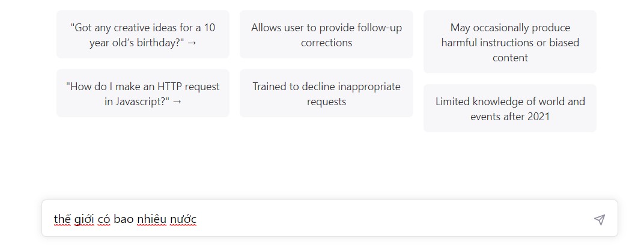Viewport: 644px width, 247px height.
Task: Click the "Limited knowledge of world" card
Action: point(510,109)
